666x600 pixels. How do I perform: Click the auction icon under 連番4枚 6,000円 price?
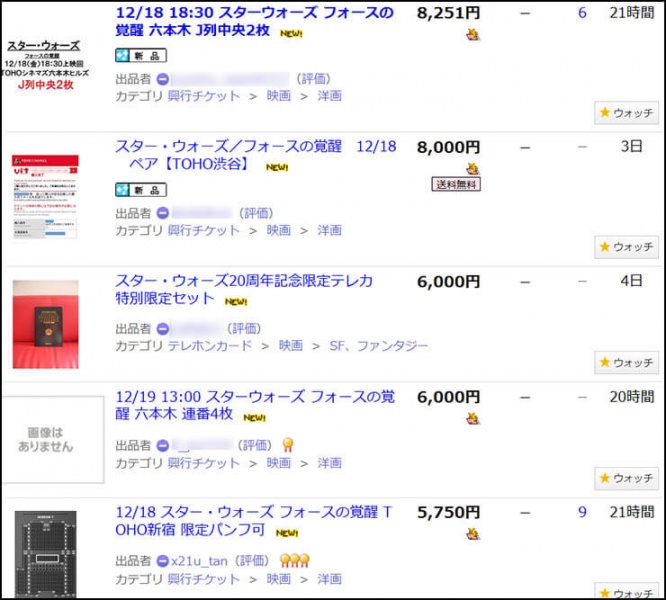point(473,419)
